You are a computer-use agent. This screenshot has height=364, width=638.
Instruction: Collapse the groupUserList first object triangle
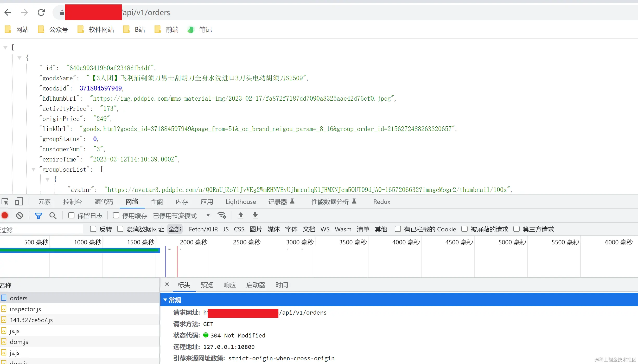click(47, 179)
